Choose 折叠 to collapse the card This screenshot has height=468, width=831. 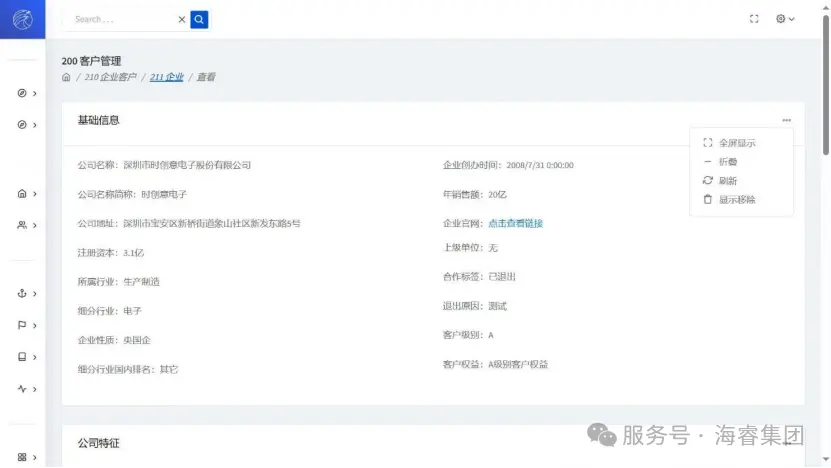(727, 162)
